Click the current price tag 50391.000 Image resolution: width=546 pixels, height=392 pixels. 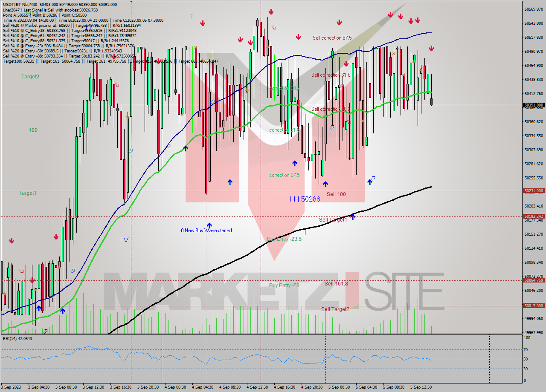(534, 105)
